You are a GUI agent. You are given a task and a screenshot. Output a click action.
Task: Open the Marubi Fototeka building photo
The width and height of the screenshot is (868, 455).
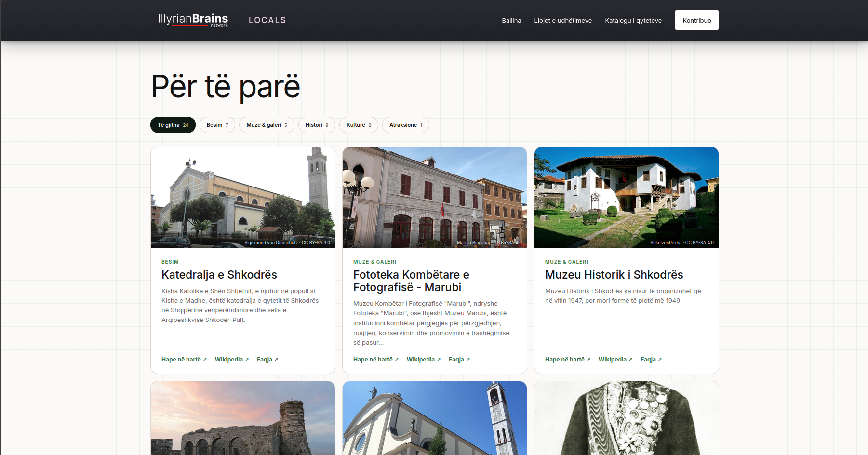pos(435,198)
